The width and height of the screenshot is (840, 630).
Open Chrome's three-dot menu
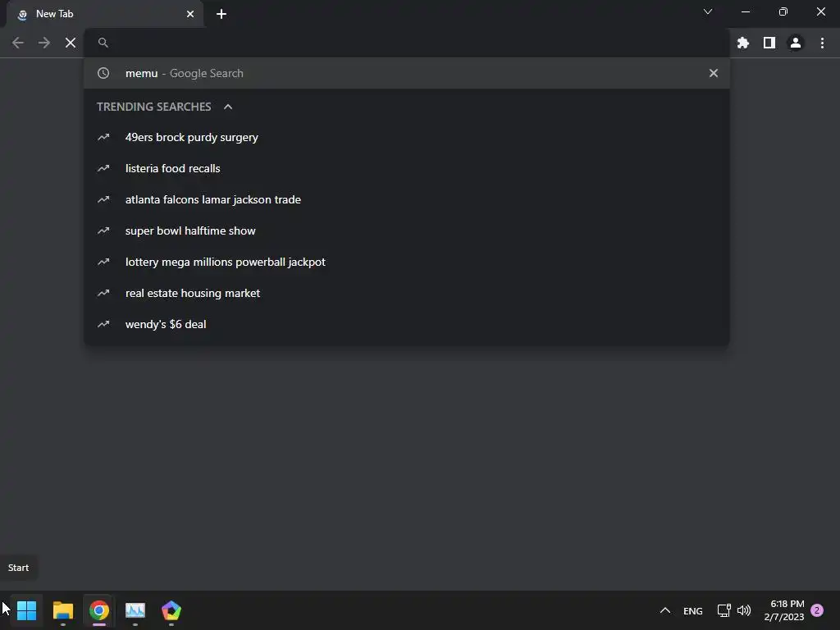(822, 43)
